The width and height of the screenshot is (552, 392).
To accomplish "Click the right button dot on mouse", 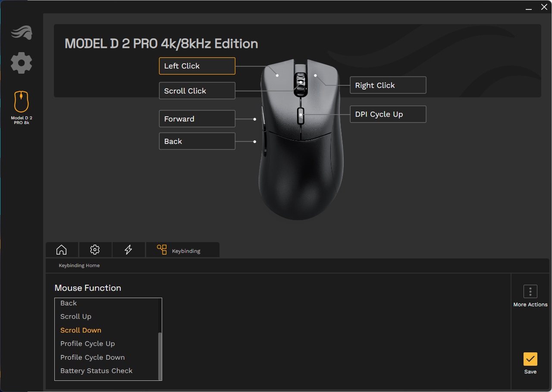I will click(315, 75).
